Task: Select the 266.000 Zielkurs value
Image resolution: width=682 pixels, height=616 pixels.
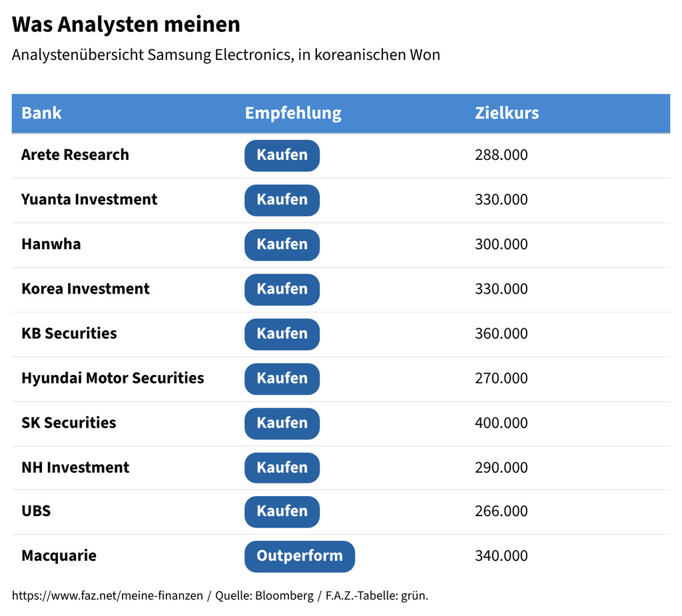Action: [501, 511]
